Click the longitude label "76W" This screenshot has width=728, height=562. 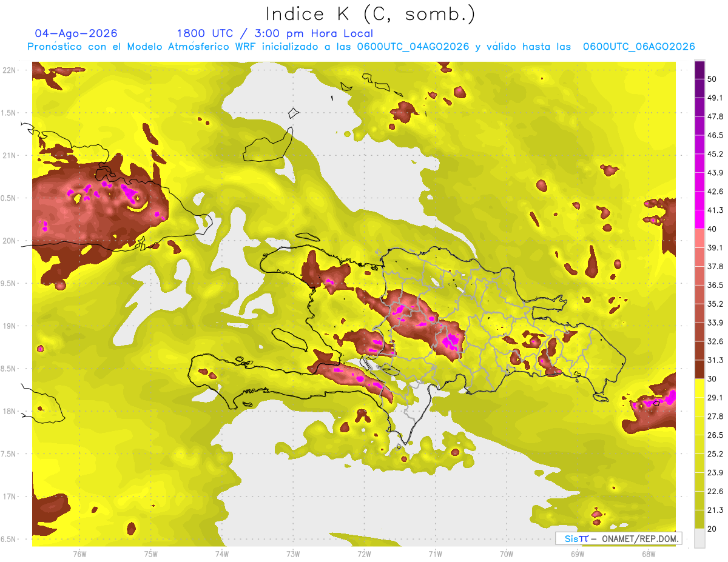point(79,554)
